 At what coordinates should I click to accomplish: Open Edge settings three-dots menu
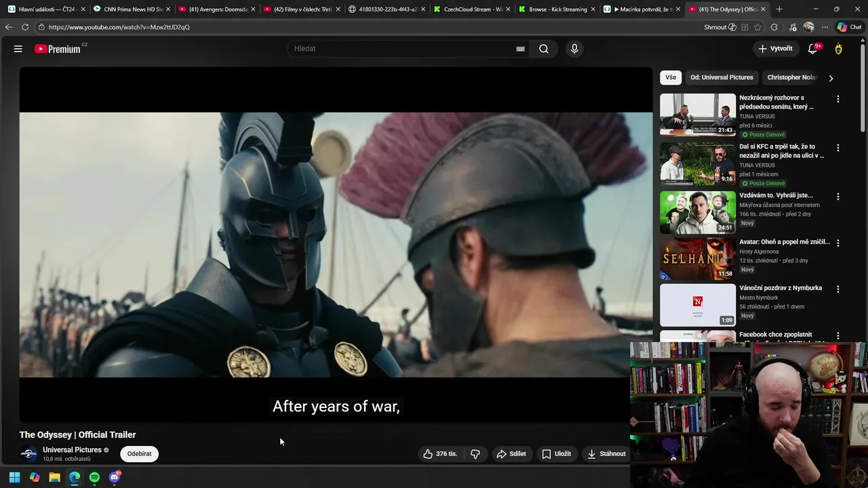click(x=825, y=27)
